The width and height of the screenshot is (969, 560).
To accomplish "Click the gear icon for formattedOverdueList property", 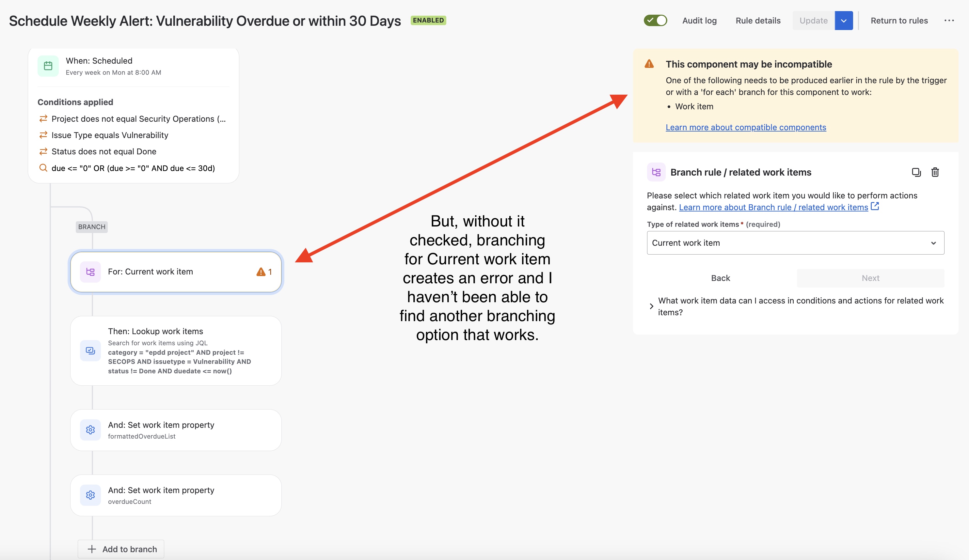I will pos(90,430).
